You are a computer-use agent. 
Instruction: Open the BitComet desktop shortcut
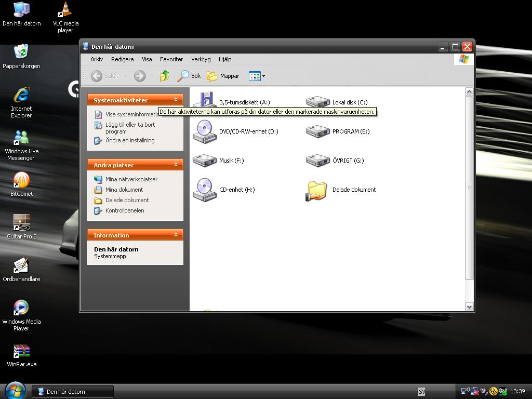pyautogui.click(x=21, y=184)
